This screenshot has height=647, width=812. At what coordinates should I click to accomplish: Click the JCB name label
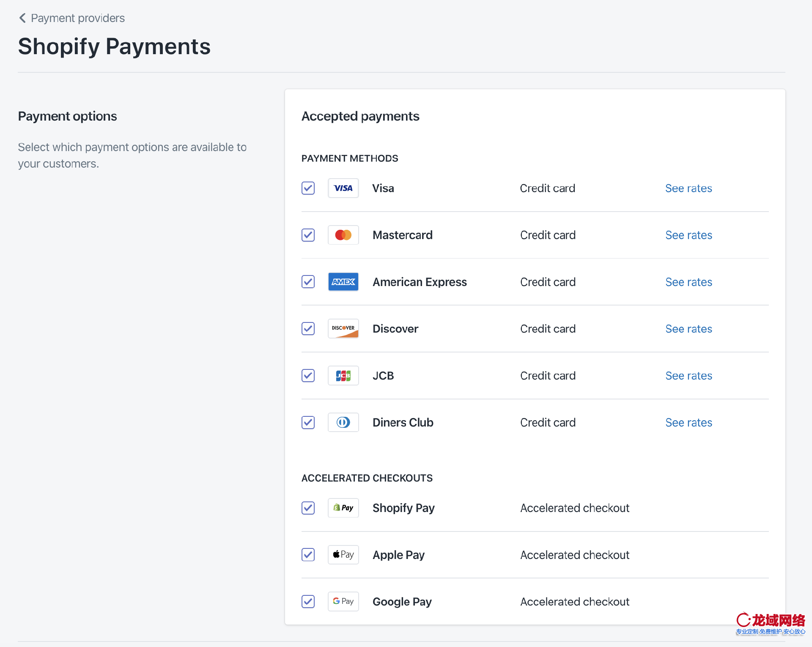tap(383, 376)
